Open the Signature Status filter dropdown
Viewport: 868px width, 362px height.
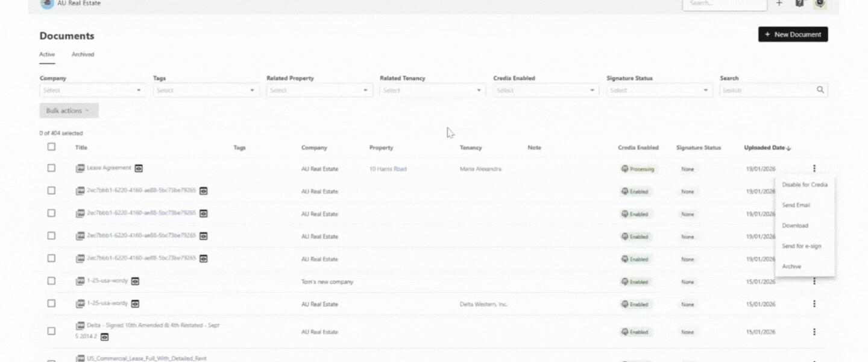coord(659,91)
